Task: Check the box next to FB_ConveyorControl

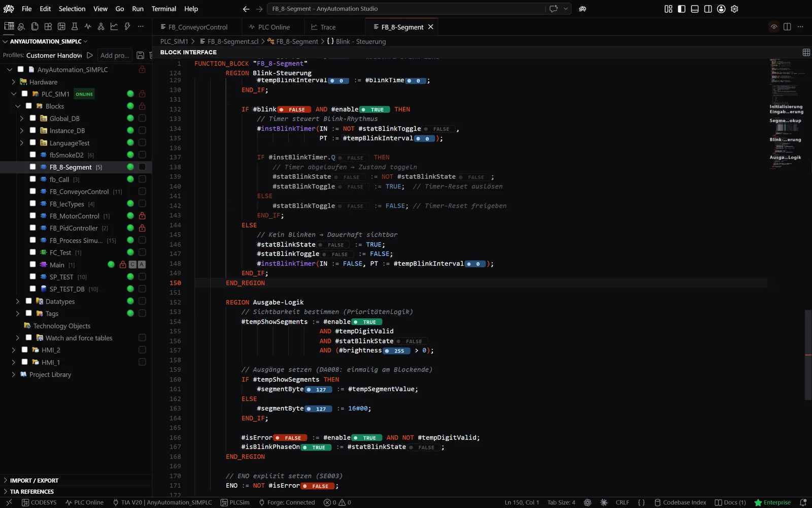Action: click(33, 191)
